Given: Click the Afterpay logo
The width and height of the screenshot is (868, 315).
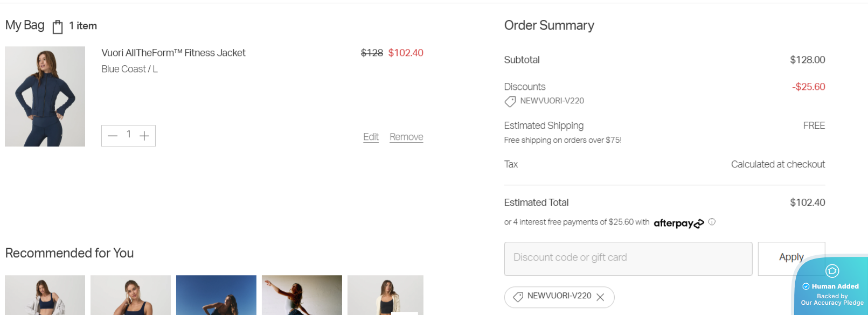Looking at the screenshot, I should click(678, 223).
